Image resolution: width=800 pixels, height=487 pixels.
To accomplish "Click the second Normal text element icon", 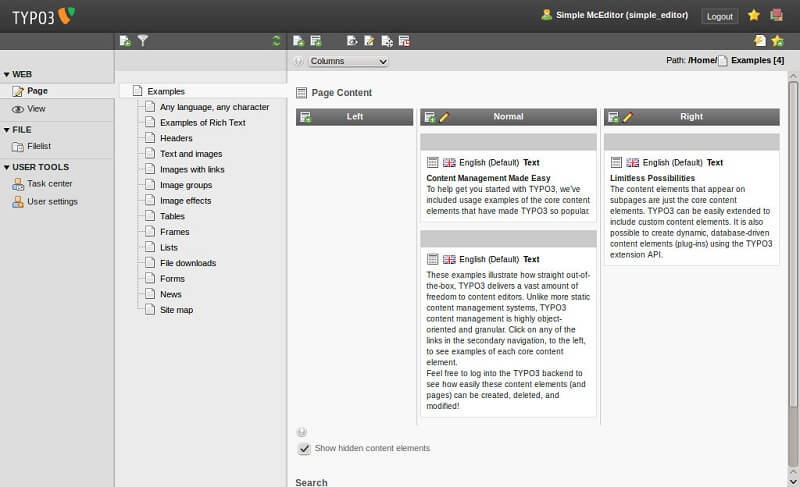I will click(x=433, y=260).
